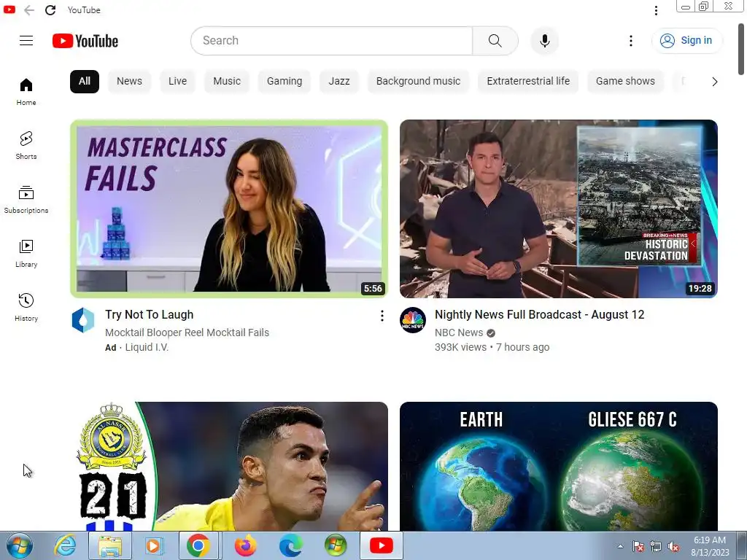The width and height of the screenshot is (747, 560).
Task: Click the Action Center flag icon
Action: (x=638, y=547)
